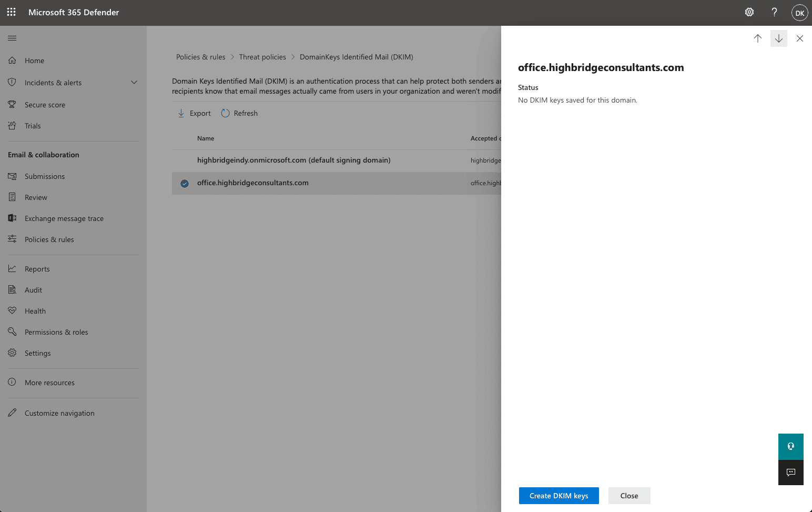Go to next item using down arrow

(778, 38)
